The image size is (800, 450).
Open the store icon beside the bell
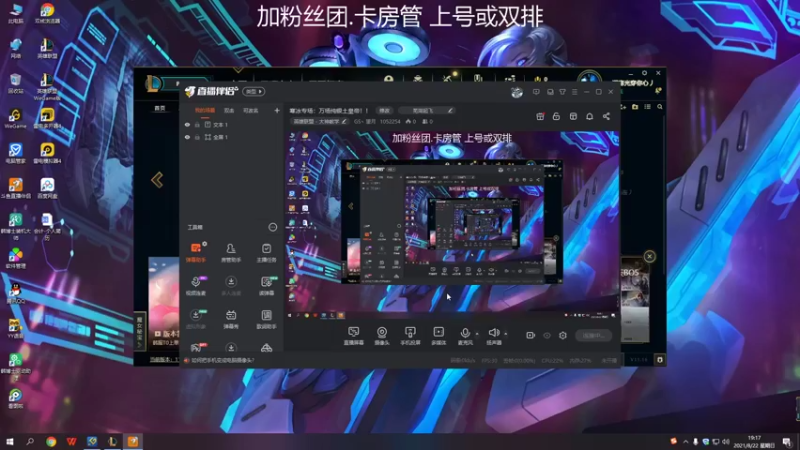pos(573,116)
